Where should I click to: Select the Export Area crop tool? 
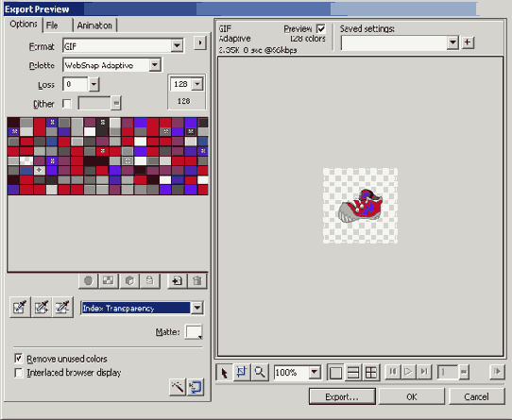pyautogui.click(x=242, y=373)
